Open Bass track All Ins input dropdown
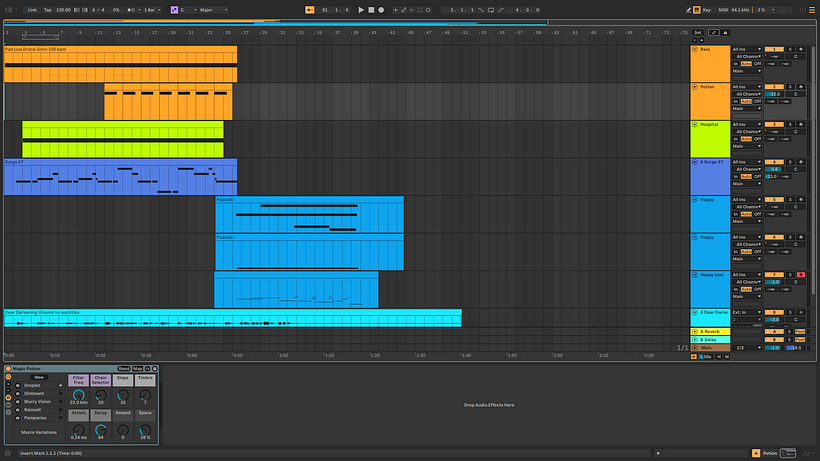This screenshot has width=820, height=461. pyautogui.click(x=747, y=49)
